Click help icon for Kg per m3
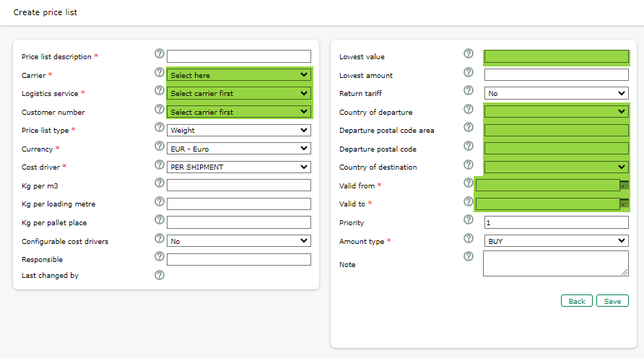This screenshot has width=644, height=358. click(x=160, y=183)
